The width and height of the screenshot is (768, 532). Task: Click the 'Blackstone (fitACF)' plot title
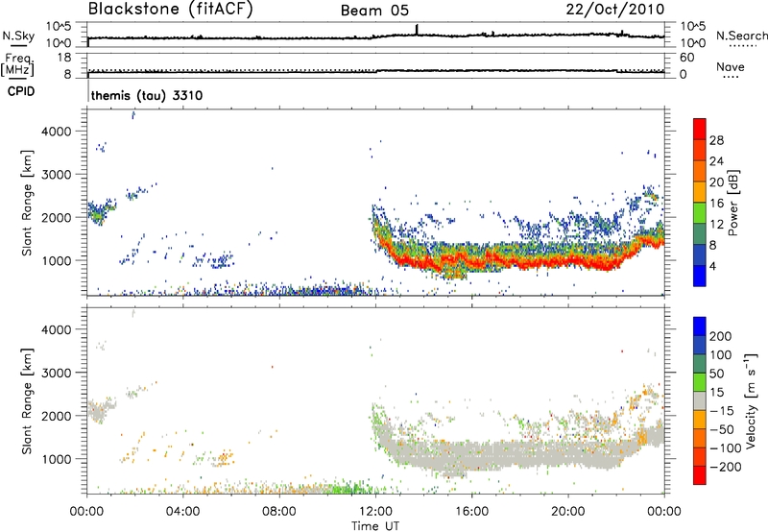171,9
